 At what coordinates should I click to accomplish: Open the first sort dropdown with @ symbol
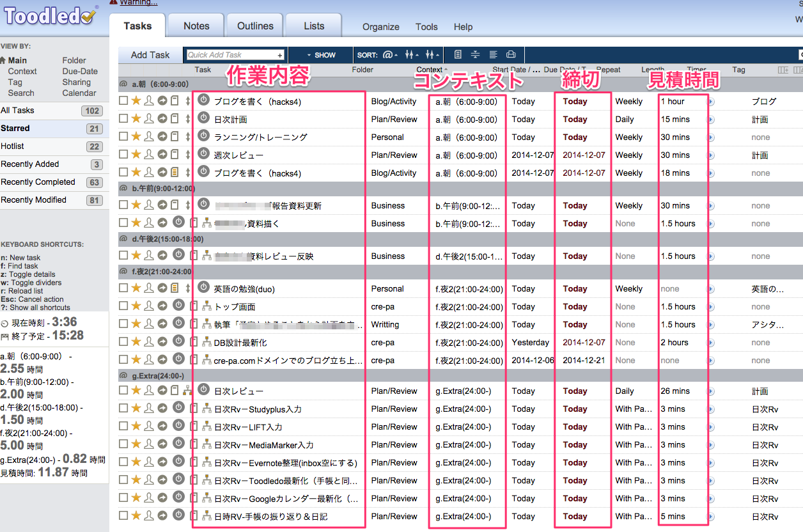point(390,55)
